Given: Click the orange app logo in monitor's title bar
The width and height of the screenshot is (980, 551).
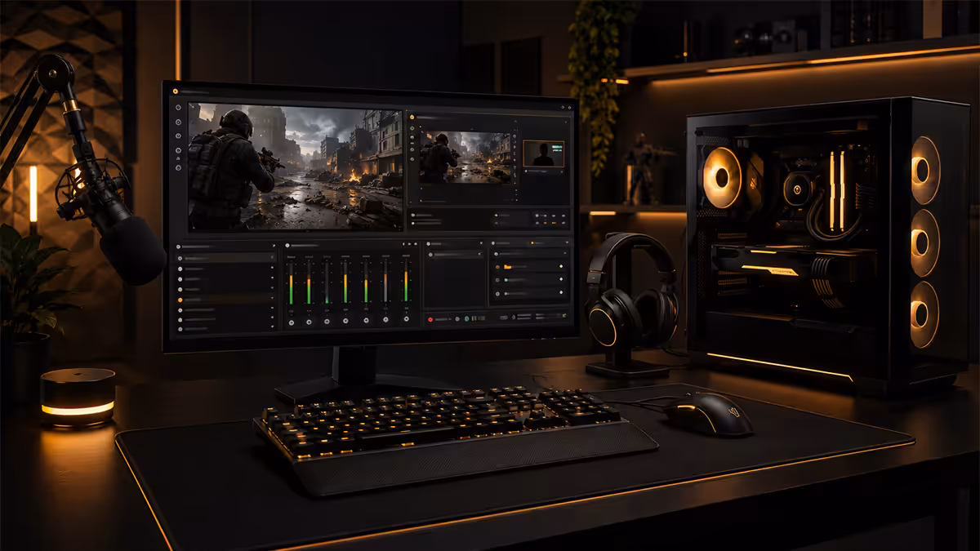Looking at the screenshot, I should pos(175,91).
